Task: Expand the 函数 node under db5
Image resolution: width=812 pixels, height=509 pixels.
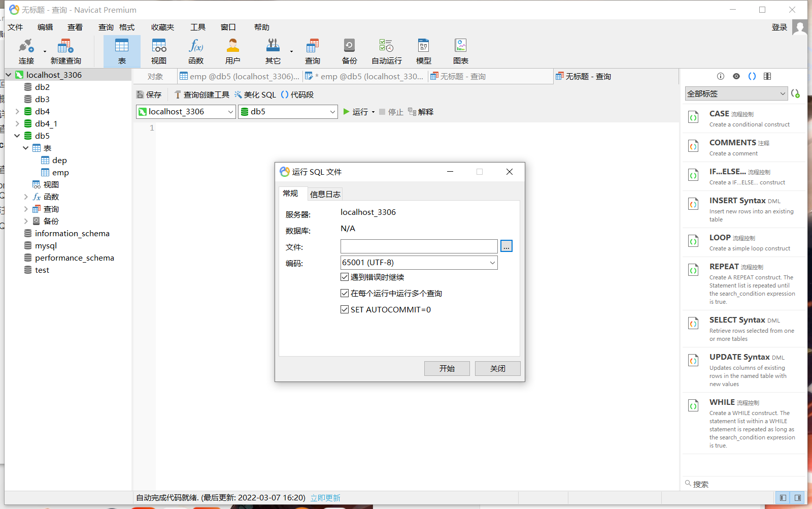Action: (x=26, y=197)
